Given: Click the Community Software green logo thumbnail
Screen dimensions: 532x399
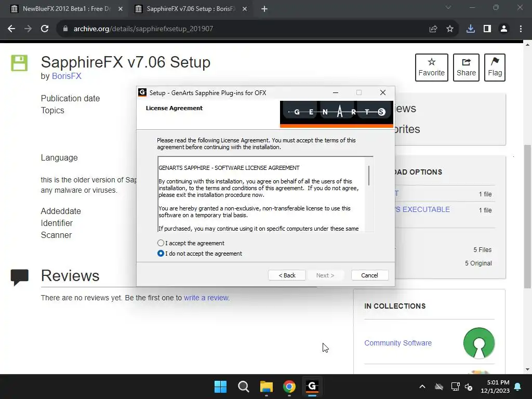Looking at the screenshot, I should (x=479, y=343).
